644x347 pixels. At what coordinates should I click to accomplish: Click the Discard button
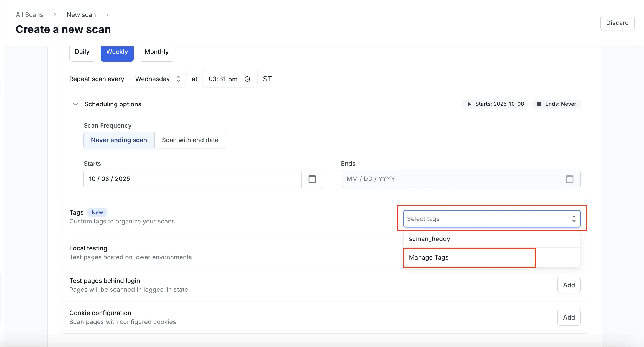pyautogui.click(x=617, y=23)
